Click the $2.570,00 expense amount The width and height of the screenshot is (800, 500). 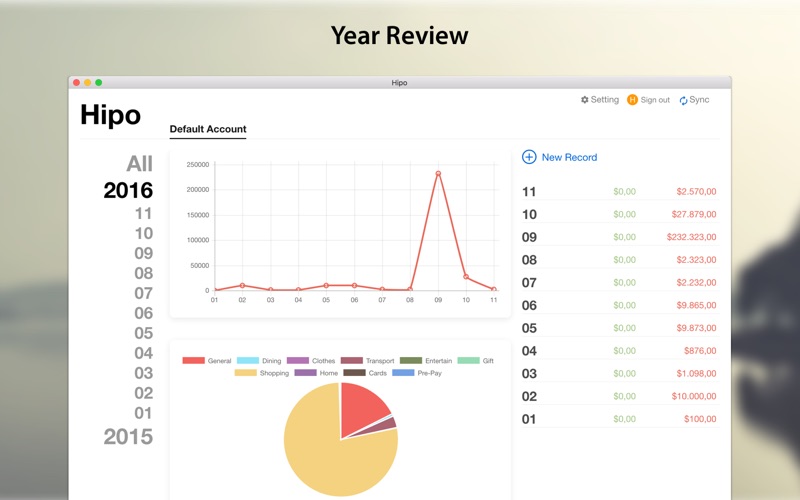(696, 192)
